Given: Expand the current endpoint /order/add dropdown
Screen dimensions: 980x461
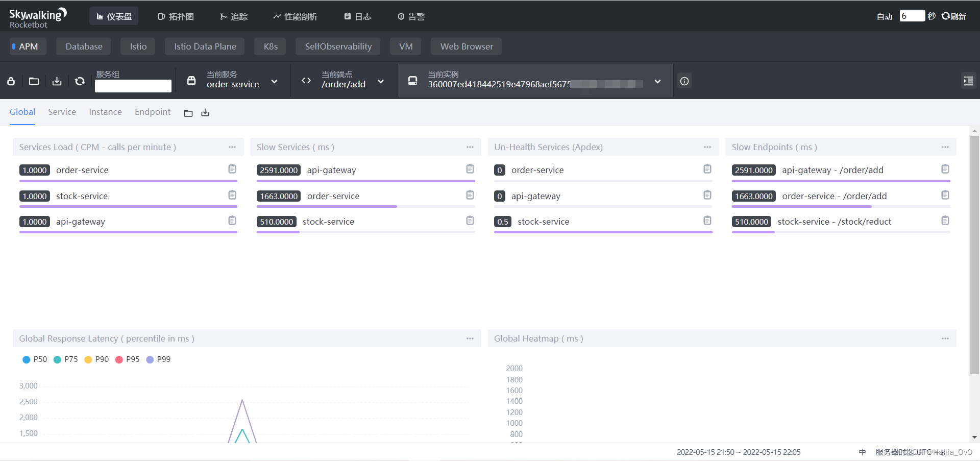Looking at the screenshot, I should (381, 81).
